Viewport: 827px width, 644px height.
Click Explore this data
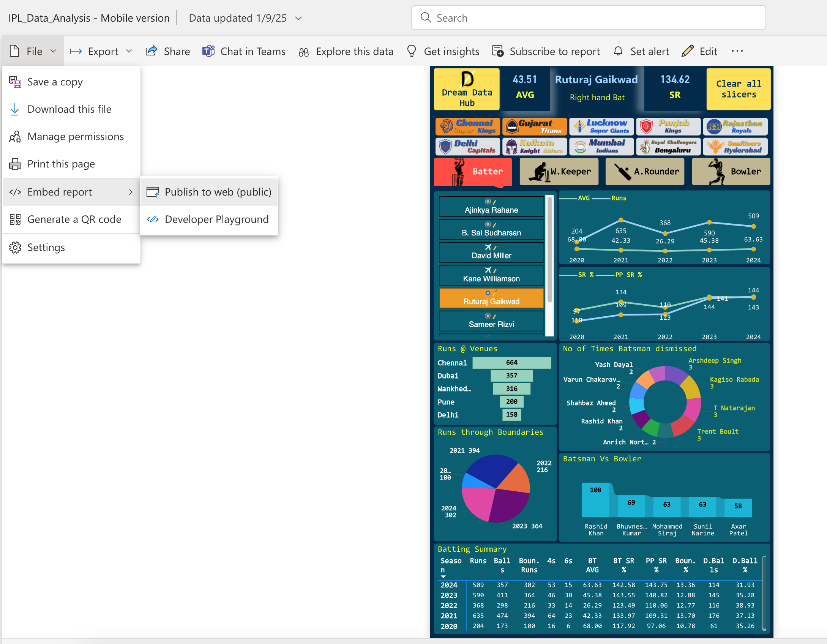click(x=346, y=51)
